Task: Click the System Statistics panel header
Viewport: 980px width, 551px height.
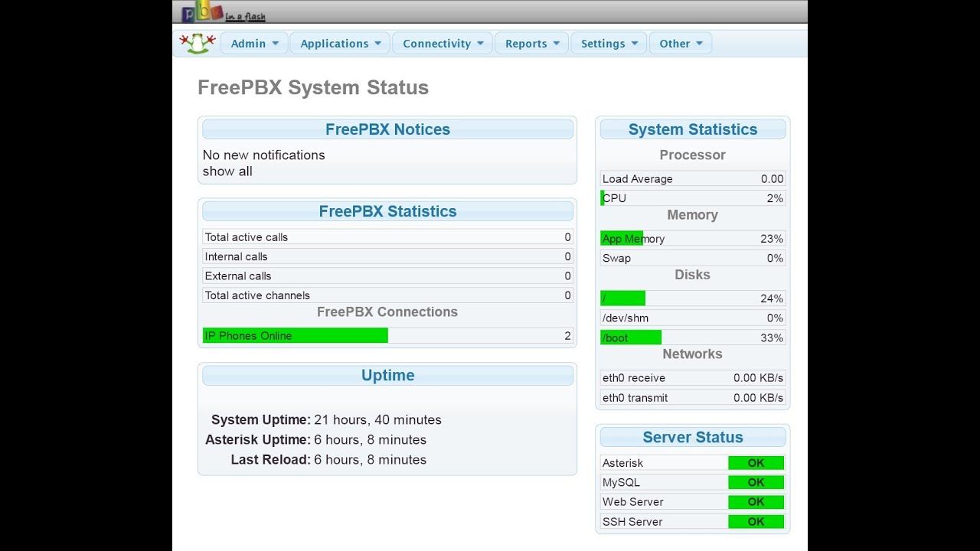Action: (x=693, y=129)
